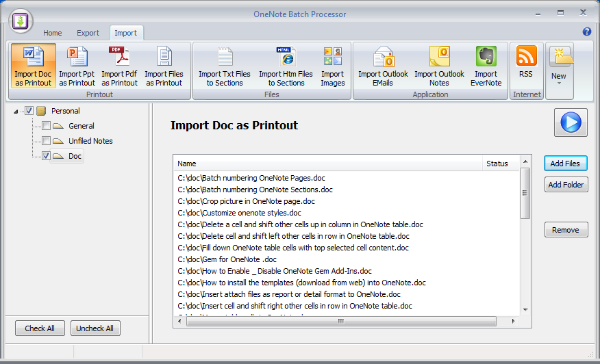Launch Import Outlook EMails
Viewport: 600px width, 364px height.
[x=383, y=66]
